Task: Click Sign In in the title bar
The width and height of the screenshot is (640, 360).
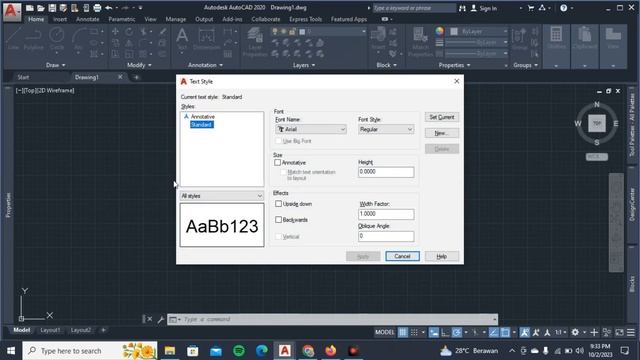Action: coord(484,8)
